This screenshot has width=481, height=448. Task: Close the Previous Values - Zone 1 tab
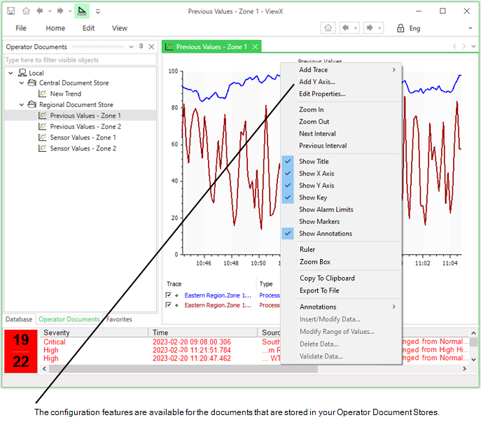[256, 47]
